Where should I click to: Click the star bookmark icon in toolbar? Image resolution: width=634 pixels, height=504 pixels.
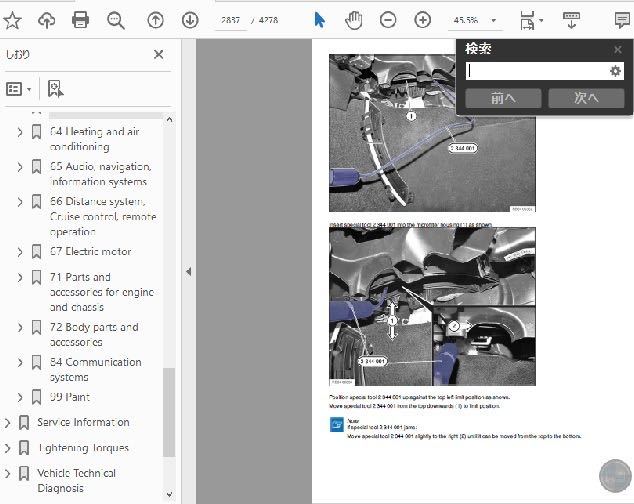tap(12, 20)
